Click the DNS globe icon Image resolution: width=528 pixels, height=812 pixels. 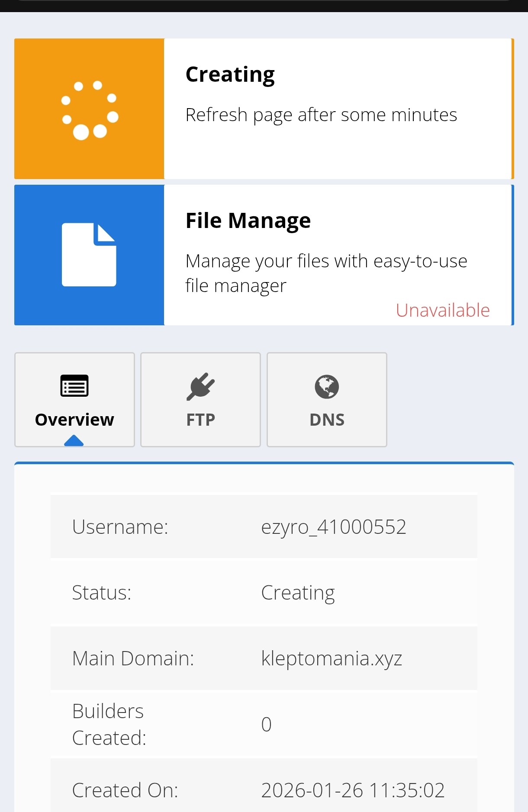tap(327, 386)
